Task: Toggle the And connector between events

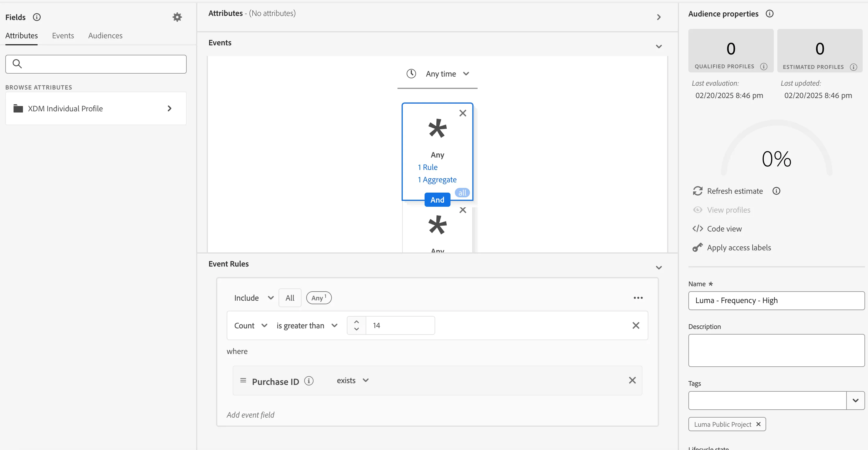Action: pyautogui.click(x=437, y=200)
